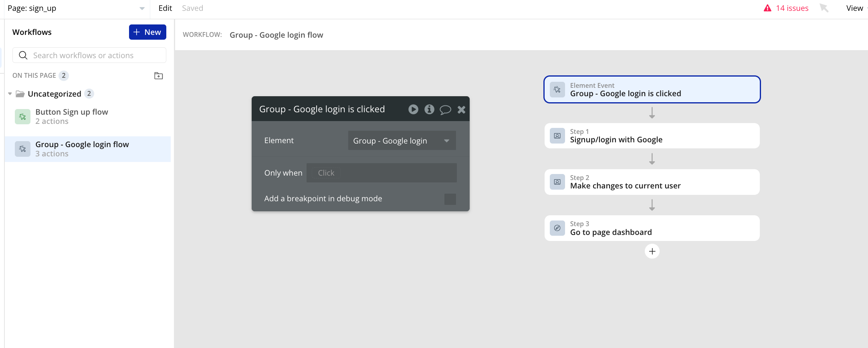Open the 14 issues checker

click(x=786, y=8)
